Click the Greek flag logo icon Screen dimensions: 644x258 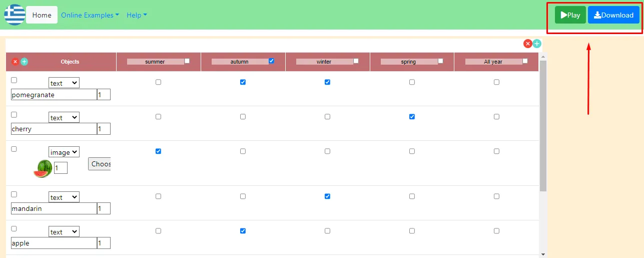pos(15,15)
